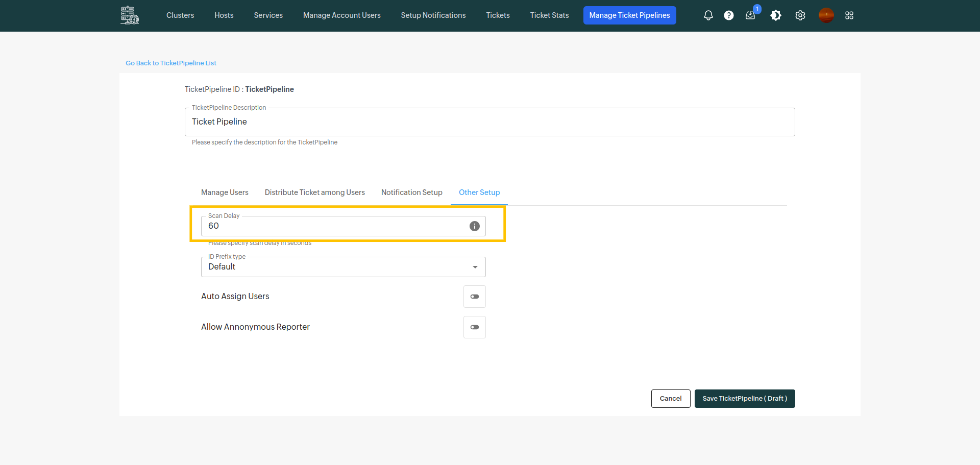
Task: Open the notifications bell
Action: coord(708,15)
